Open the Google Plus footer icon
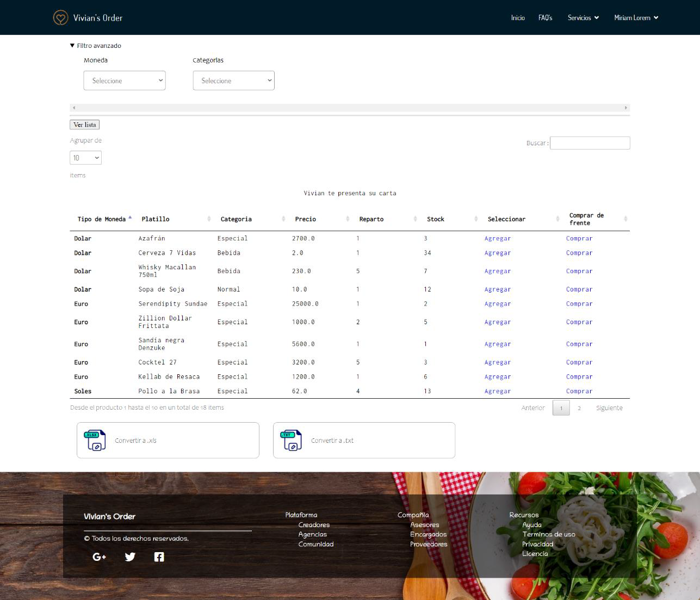700x600 pixels. pos(100,556)
